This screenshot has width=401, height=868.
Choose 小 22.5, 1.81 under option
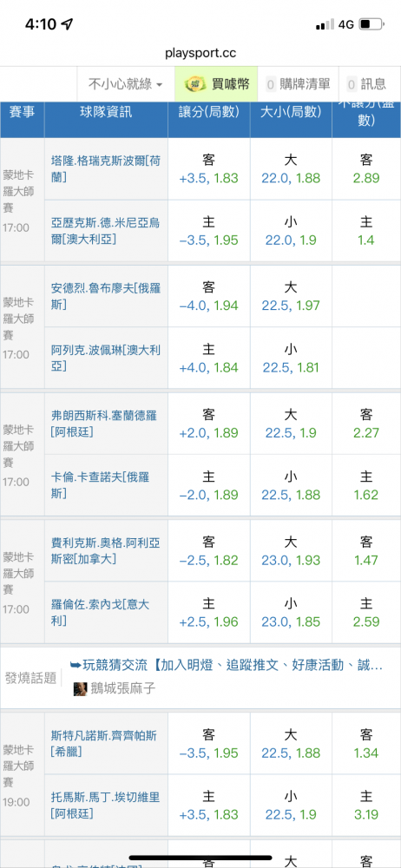(x=291, y=358)
